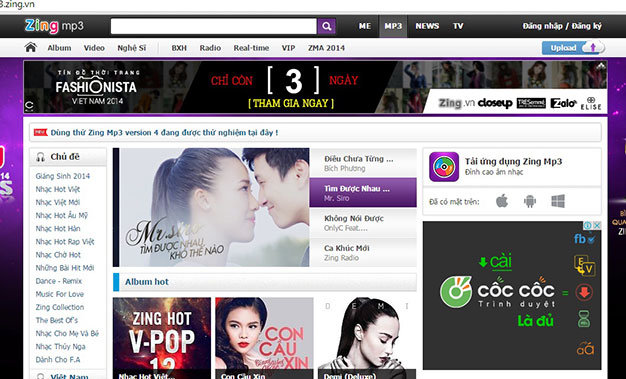Switch to the TV tab
The width and height of the screenshot is (626, 379).
[x=458, y=26]
